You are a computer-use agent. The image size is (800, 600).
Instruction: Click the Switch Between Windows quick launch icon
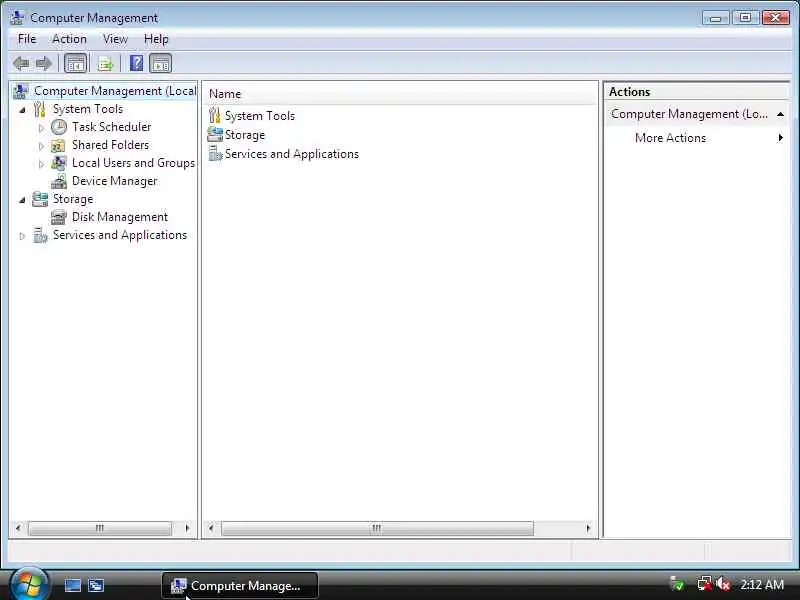96,585
